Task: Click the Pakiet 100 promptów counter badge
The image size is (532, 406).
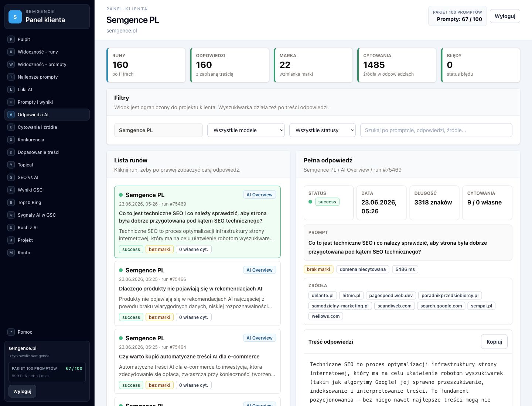Action: (457, 16)
